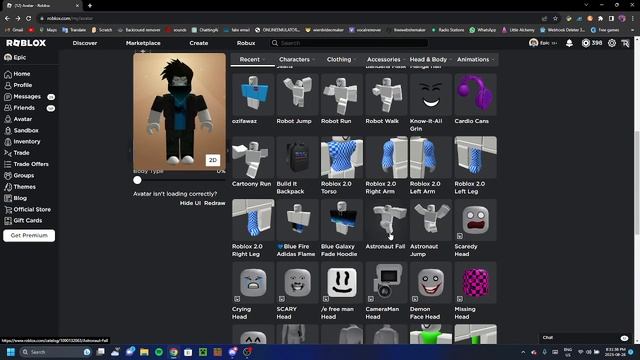The height and width of the screenshot is (360, 640).
Task: Open Chrome in the Windows taskbar
Action: [x=173, y=352]
